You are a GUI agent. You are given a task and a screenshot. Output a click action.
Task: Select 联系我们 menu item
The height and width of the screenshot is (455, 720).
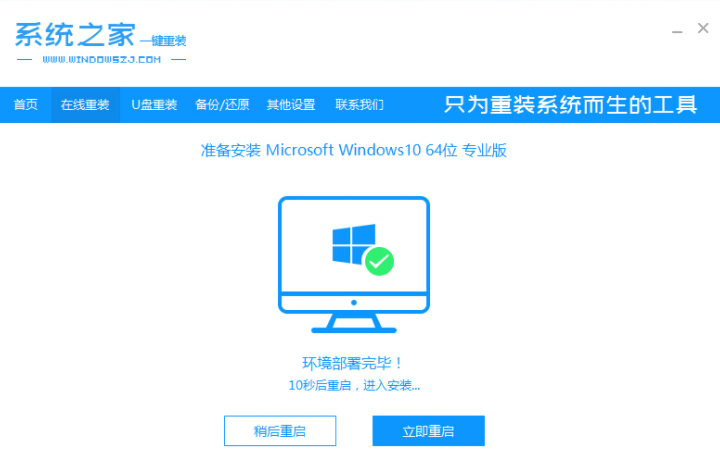[x=360, y=105]
